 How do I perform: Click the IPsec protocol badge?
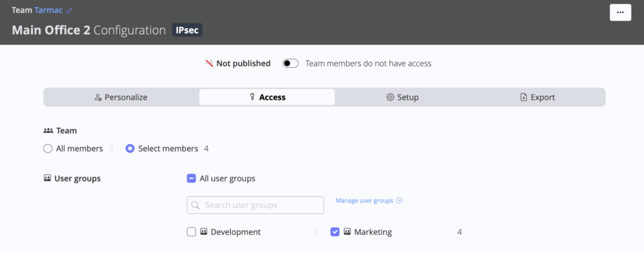click(x=187, y=30)
